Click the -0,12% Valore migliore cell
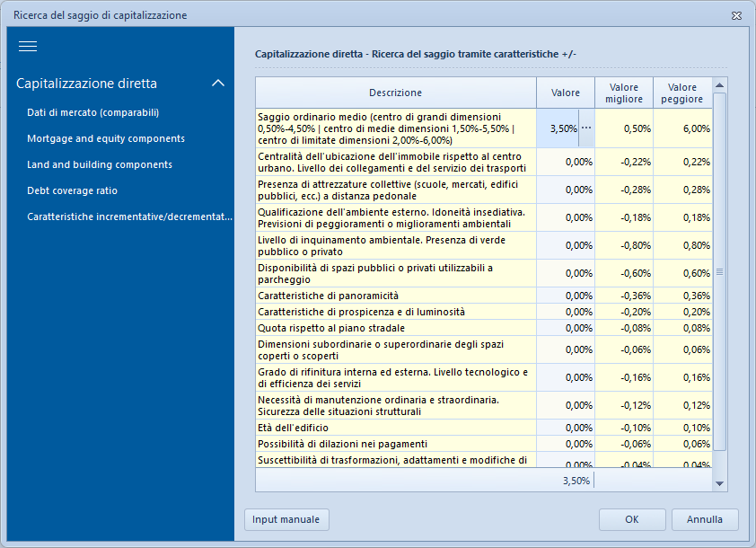Viewport: 756px width, 548px height. point(624,406)
